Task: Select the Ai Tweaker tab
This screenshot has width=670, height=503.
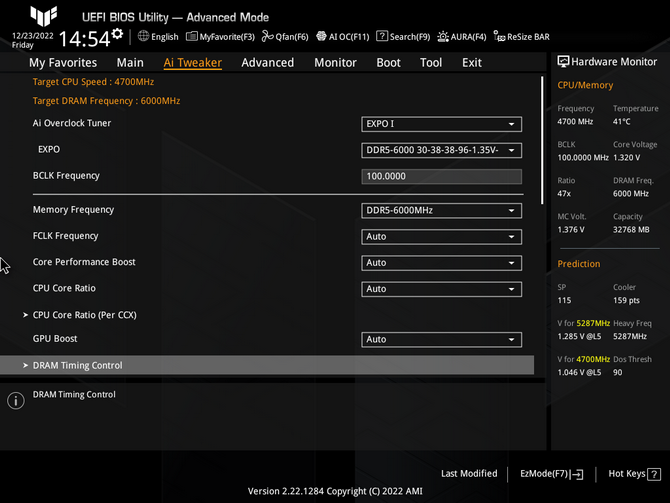Action: coord(193,62)
